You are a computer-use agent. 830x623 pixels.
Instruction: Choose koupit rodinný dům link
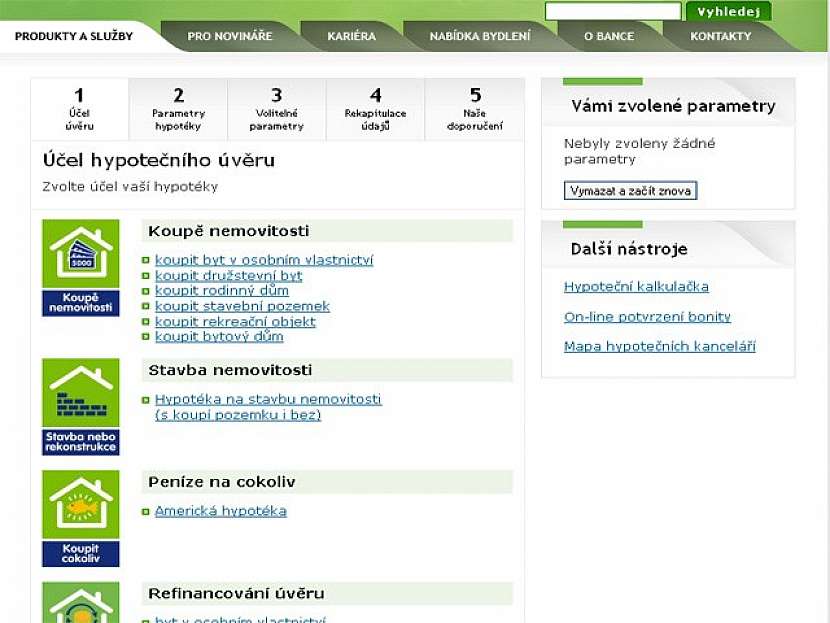click(221, 291)
